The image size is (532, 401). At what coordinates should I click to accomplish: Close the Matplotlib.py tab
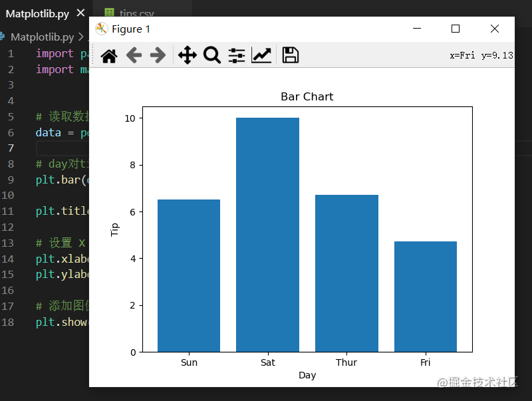[x=80, y=13]
